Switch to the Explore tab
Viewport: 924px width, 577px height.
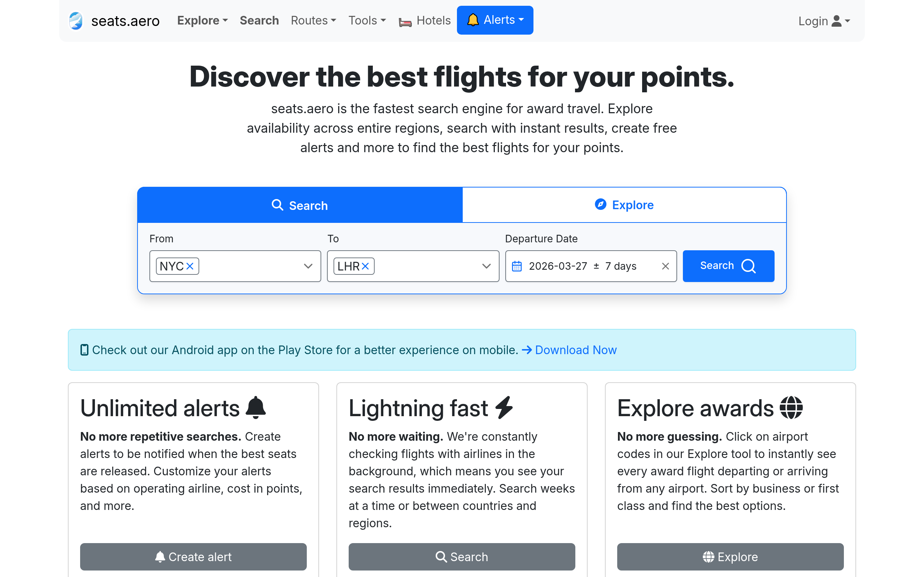point(624,205)
